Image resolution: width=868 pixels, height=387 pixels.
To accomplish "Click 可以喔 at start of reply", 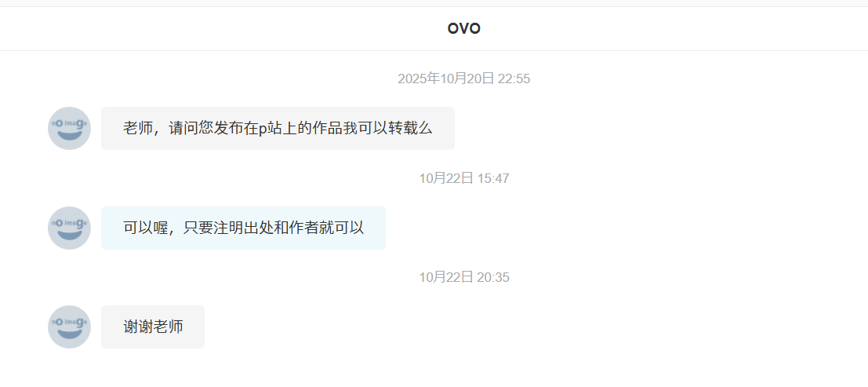I will 145,228.
